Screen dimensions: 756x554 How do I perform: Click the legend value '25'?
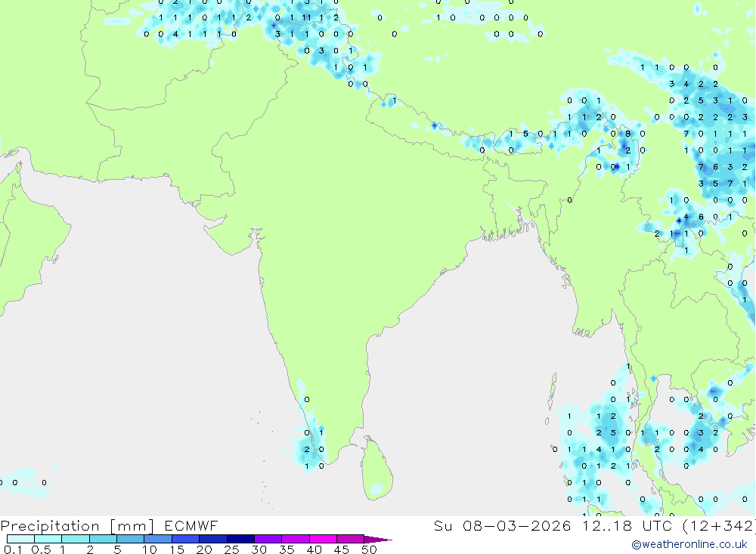click(x=231, y=549)
